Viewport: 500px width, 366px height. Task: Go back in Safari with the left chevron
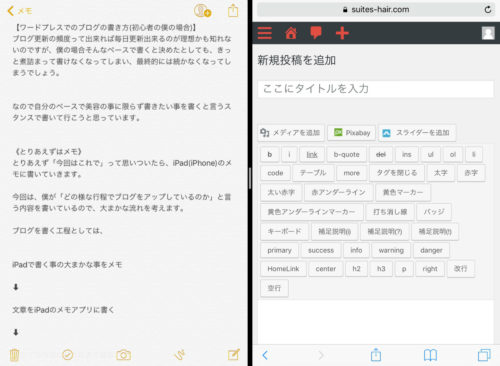click(x=265, y=355)
